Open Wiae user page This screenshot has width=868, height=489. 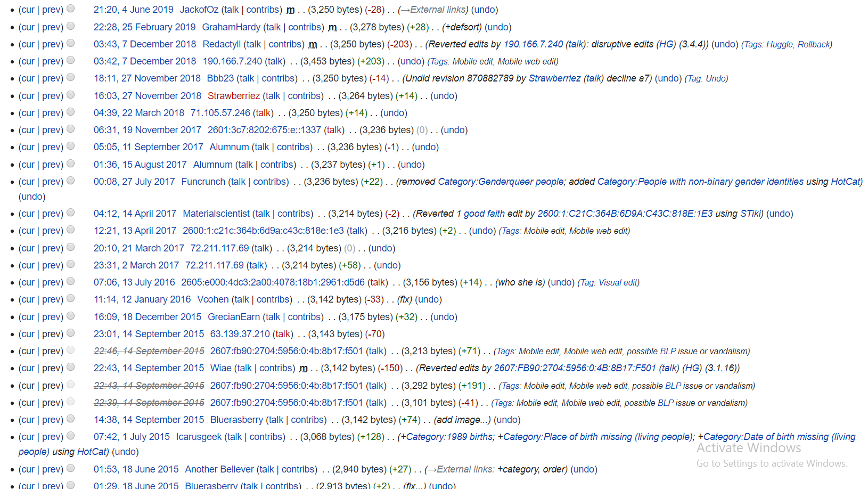(221, 368)
